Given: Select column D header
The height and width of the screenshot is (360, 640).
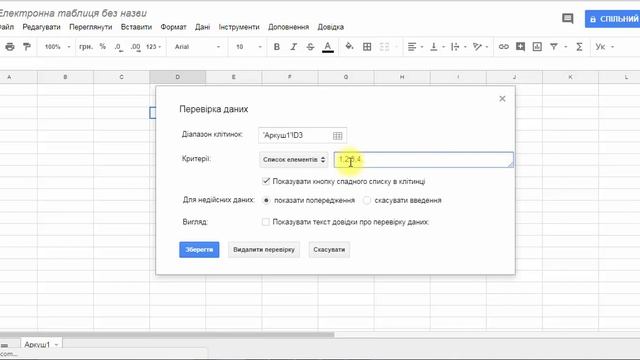Looking at the screenshot, I should point(178,77).
